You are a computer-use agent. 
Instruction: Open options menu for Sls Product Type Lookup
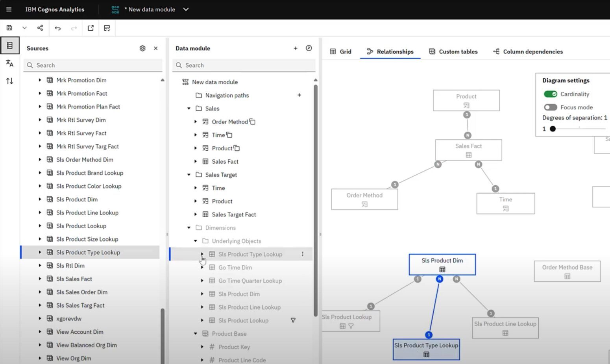click(302, 254)
